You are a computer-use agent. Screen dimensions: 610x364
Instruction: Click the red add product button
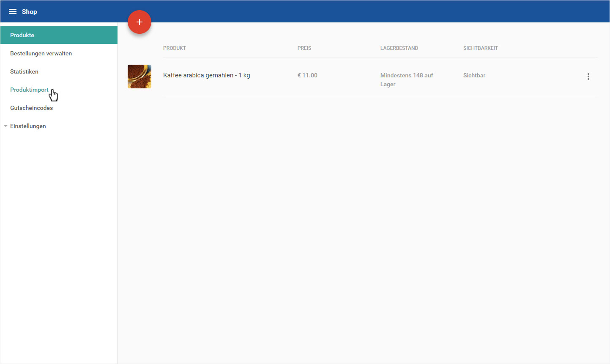click(x=140, y=22)
